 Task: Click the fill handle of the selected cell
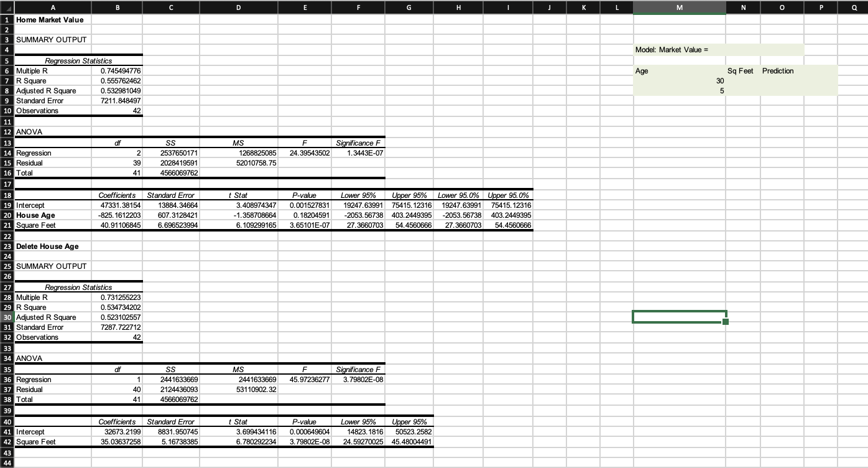pos(725,322)
